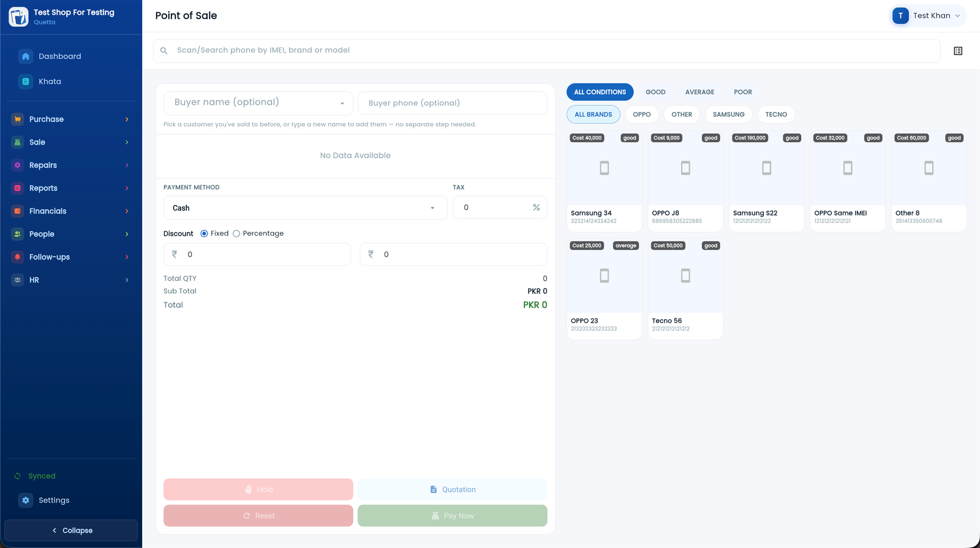Screen dimensions: 980x548
Task: Click the Hold button
Action: [258, 489]
